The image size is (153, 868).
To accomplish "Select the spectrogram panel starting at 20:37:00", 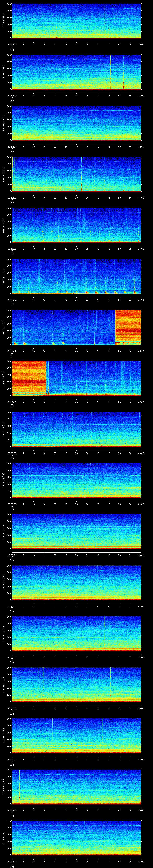I will click(76, 429).
